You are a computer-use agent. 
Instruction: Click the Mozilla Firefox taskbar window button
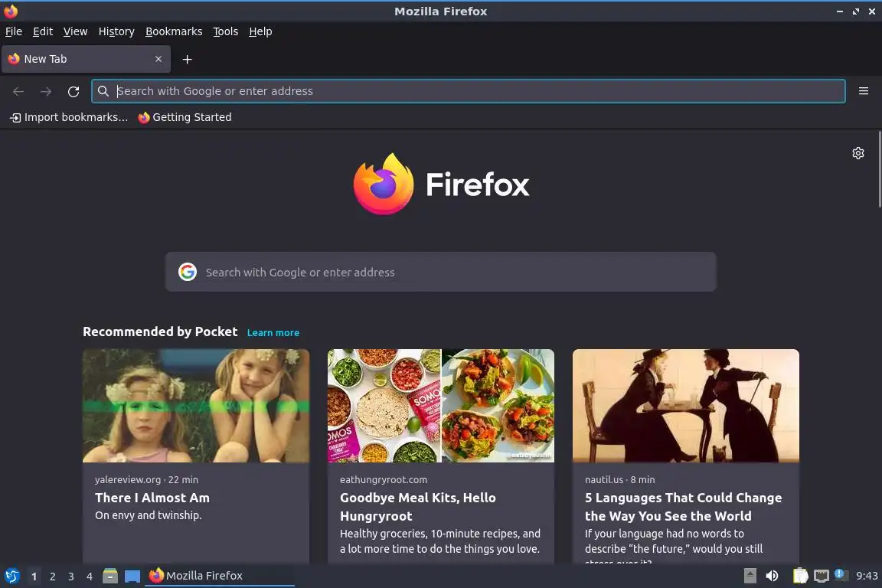[x=220, y=576]
